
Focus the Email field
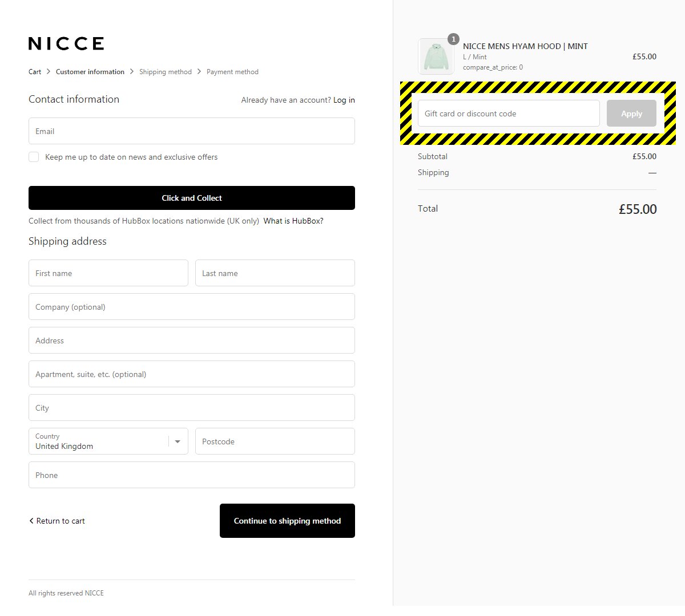click(x=192, y=131)
